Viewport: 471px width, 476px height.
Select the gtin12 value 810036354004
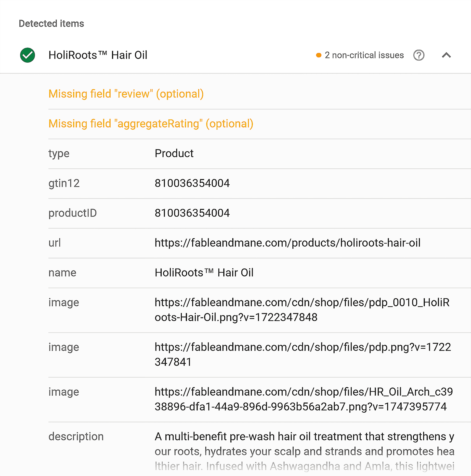pyautogui.click(x=192, y=183)
